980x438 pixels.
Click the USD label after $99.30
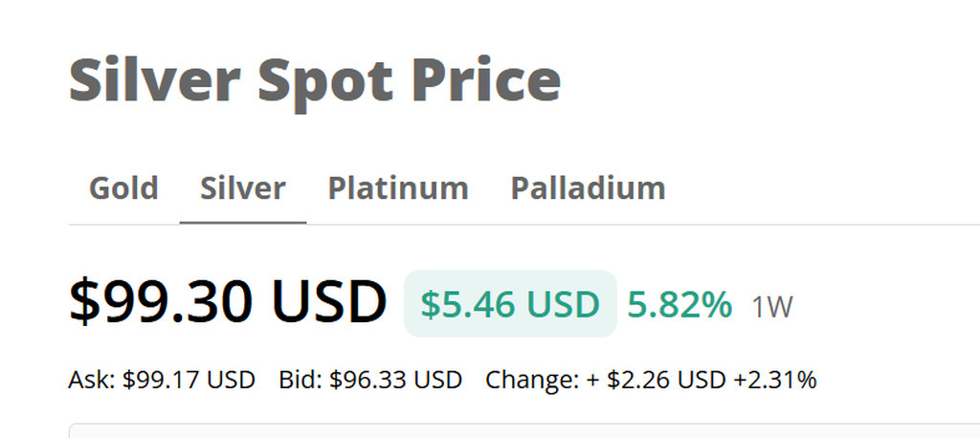329,301
